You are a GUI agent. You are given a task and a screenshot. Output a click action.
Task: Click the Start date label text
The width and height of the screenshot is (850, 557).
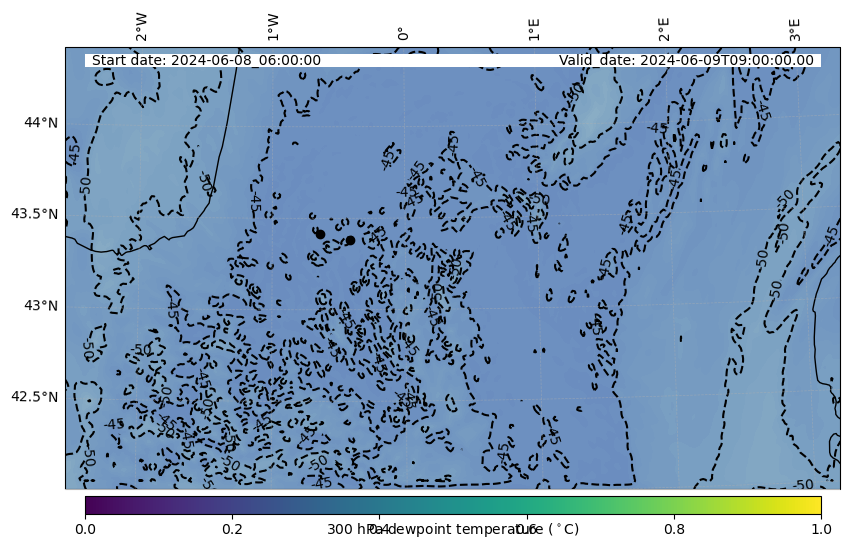206,60
